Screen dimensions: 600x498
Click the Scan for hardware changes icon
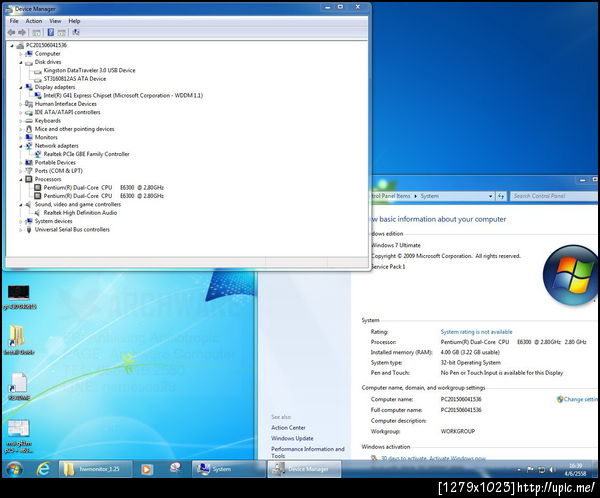point(76,33)
